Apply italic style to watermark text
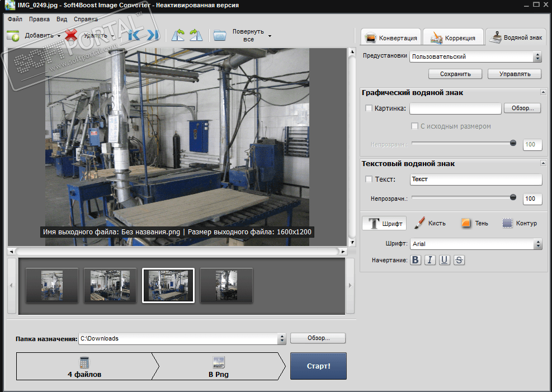Viewport: 552px width, 392px height. point(430,260)
